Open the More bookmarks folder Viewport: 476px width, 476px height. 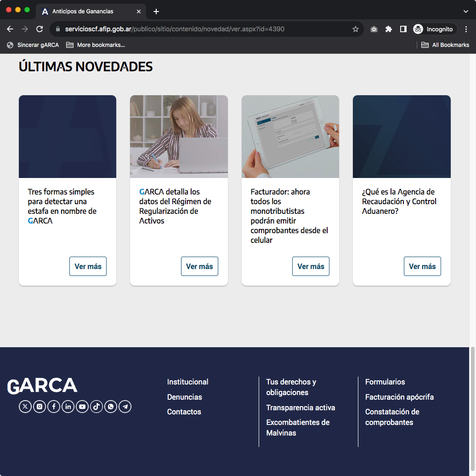tap(96, 45)
